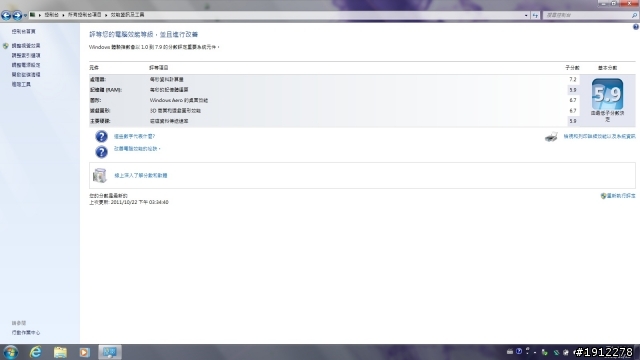Open 改善電腦效能的秘訣 help link
The image size is (640, 360).
(x=137, y=149)
